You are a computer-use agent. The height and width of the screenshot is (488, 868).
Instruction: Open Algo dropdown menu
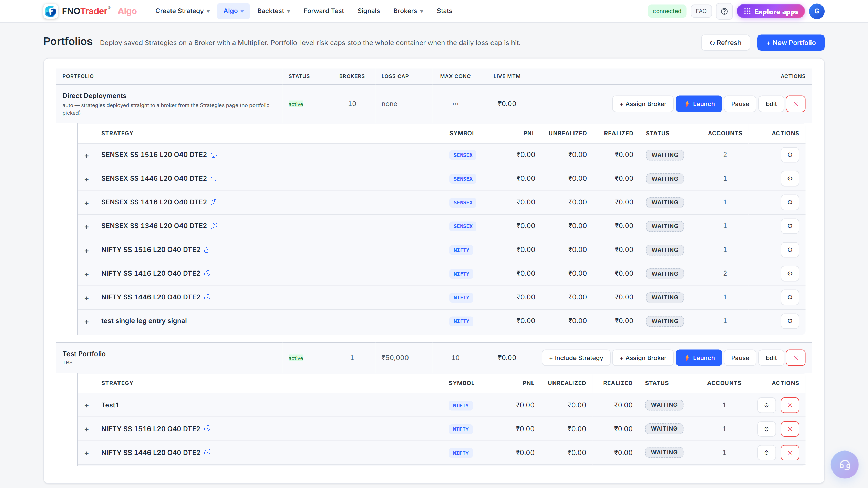pos(234,11)
